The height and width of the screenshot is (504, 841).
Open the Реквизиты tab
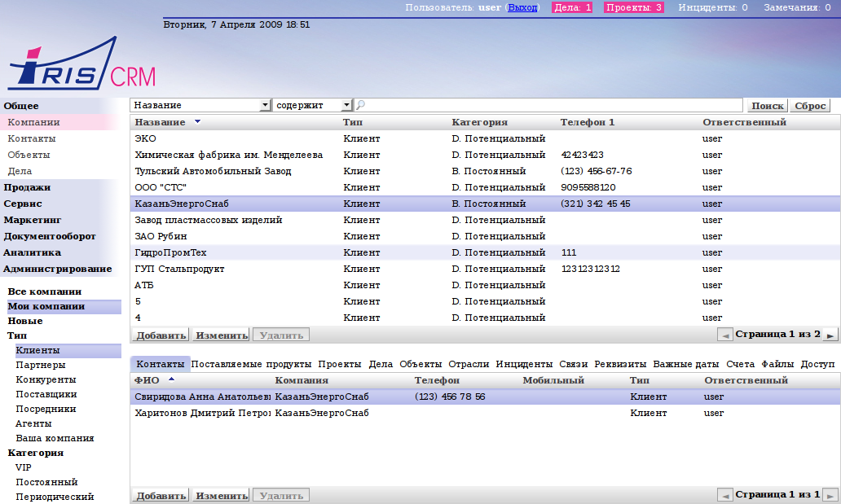(620, 364)
